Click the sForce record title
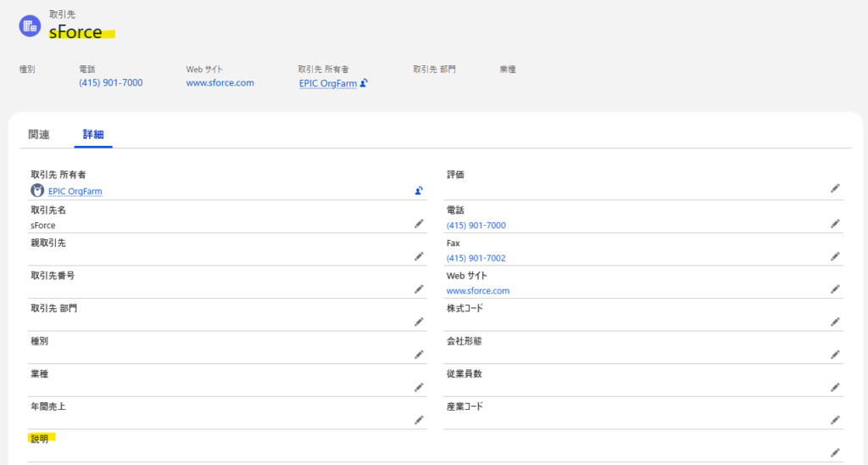This screenshot has height=465, width=868. pos(75,32)
